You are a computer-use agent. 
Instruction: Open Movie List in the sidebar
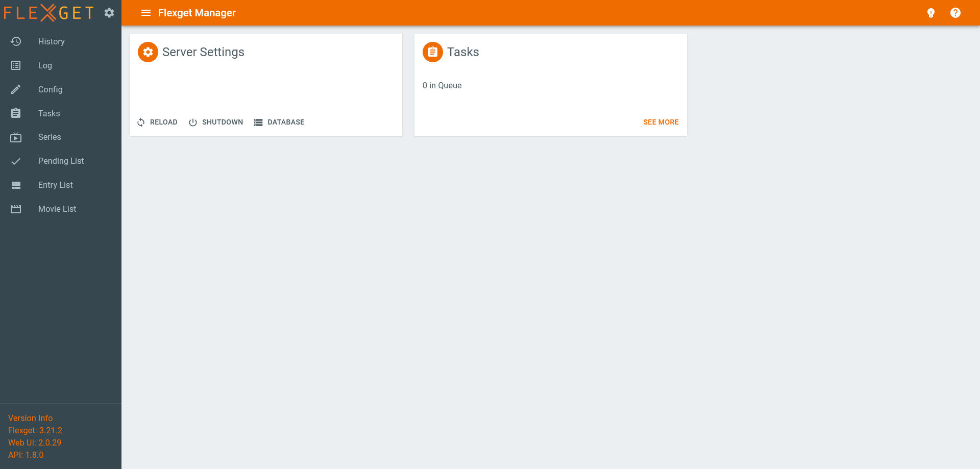click(x=61, y=209)
